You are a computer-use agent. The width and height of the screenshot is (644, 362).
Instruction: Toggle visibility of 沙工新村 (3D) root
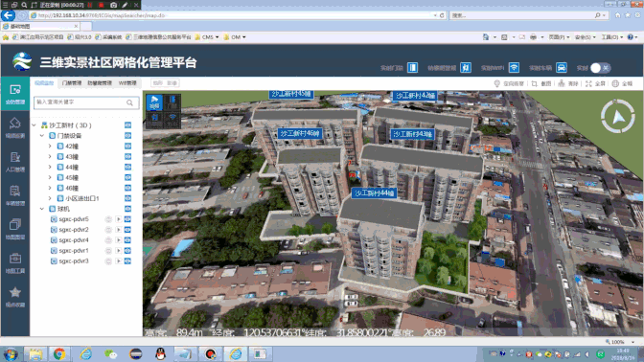tap(127, 125)
